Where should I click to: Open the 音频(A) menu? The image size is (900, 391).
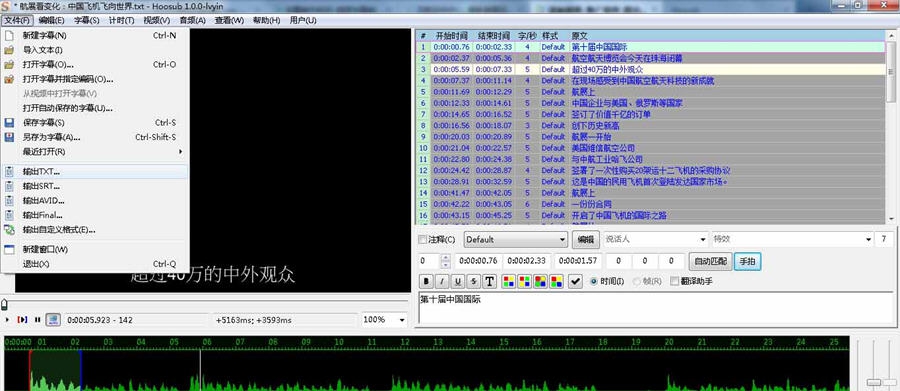pyautogui.click(x=192, y=20)
